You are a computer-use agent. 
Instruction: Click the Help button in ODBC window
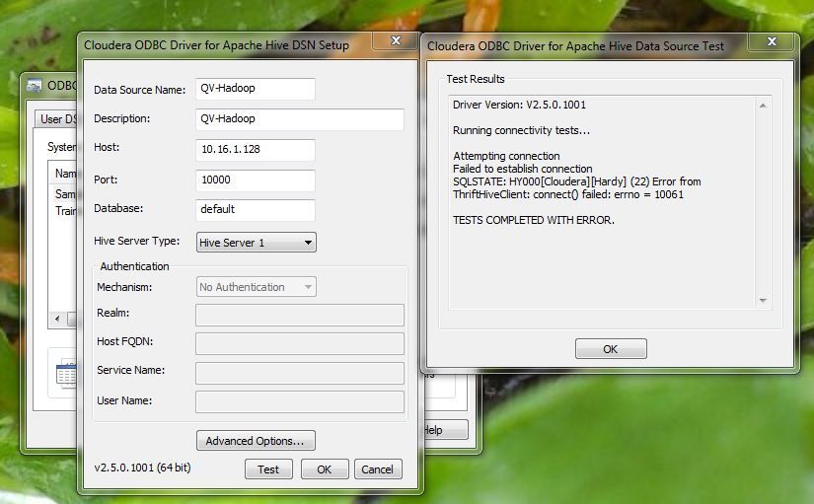(x=446, y=430)
